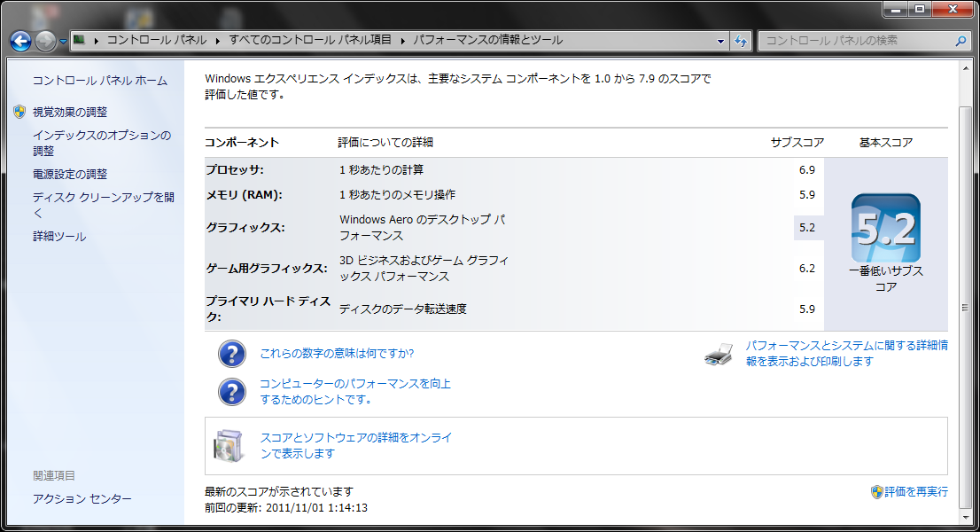Click help icon beside パフォーマンスを向上 hint
The width and height of the screenshot is (980, 532).
click(x=232, y=392)
